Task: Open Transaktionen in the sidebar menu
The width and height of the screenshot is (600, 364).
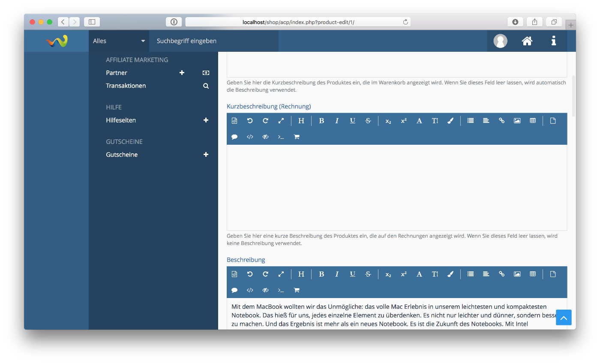Action: [126, 86]
